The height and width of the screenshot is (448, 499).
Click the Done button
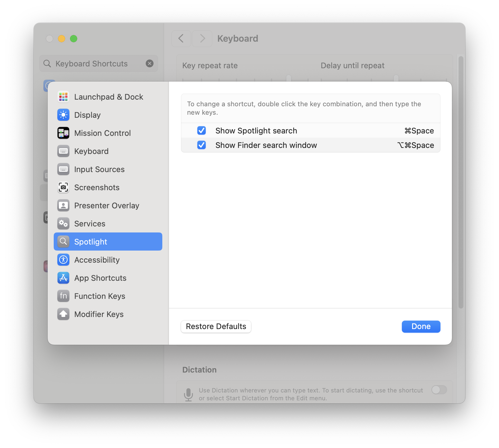421,327
